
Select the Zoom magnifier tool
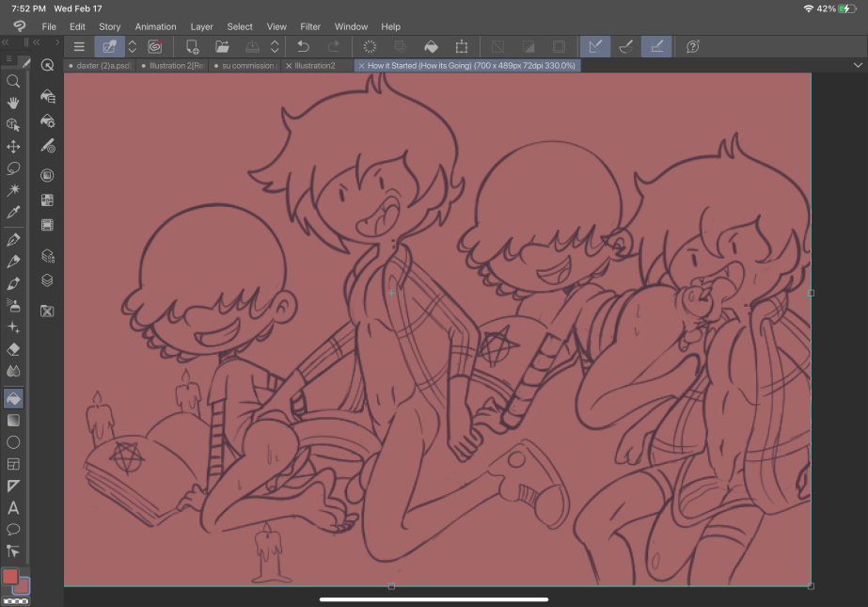point(13,82)
